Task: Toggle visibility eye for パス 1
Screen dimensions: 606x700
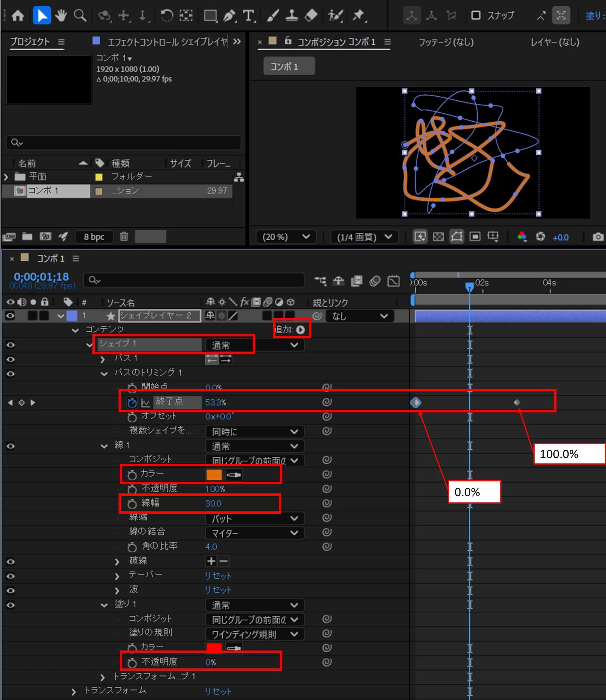Action: [11, 359]
